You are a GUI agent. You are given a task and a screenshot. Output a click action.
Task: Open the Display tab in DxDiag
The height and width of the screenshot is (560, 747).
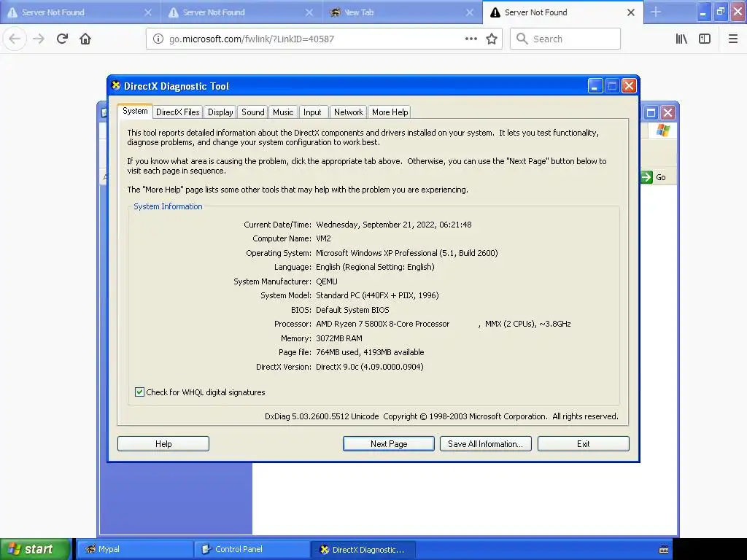coord(220,112)
